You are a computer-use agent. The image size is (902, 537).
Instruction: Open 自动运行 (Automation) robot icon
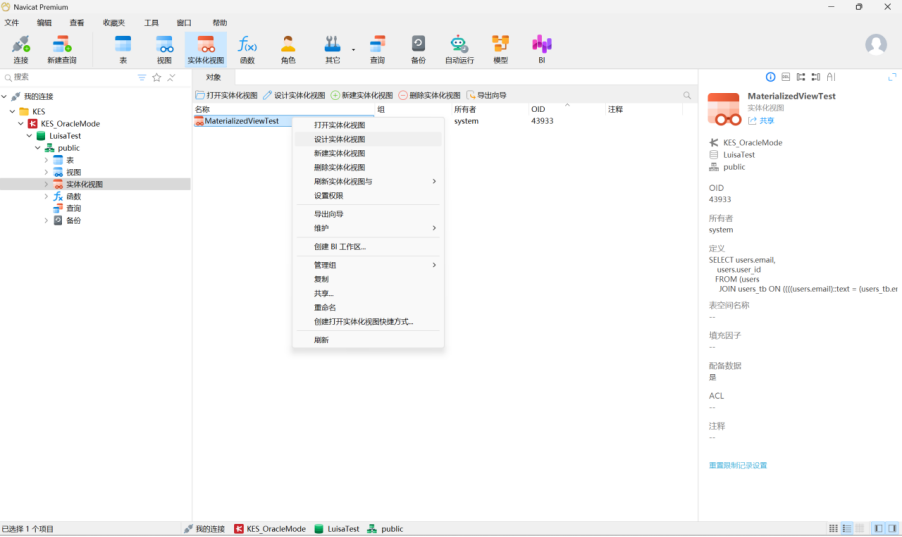click(459, 48)
